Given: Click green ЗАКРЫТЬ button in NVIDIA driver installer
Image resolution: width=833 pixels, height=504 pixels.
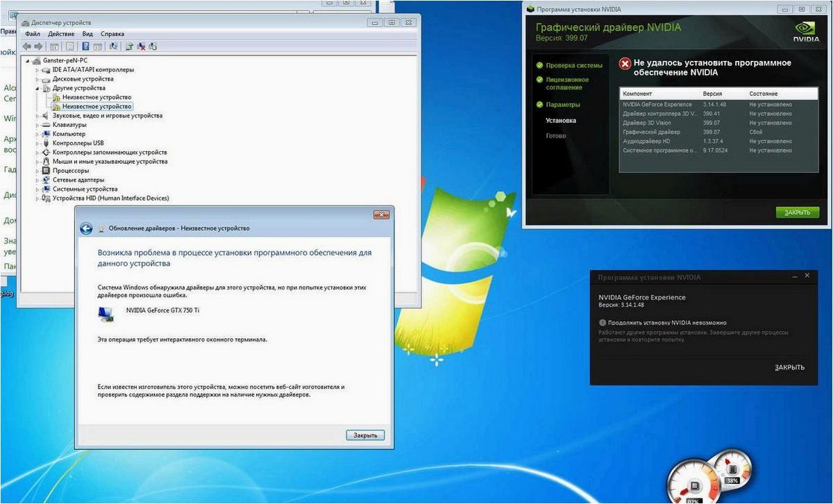Looking at the screenshot, I should (x=797, y=212).
